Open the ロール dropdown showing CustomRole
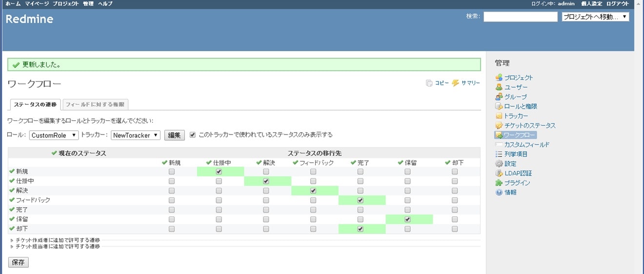This screenshot has width=644, height=274. point(54,135)
